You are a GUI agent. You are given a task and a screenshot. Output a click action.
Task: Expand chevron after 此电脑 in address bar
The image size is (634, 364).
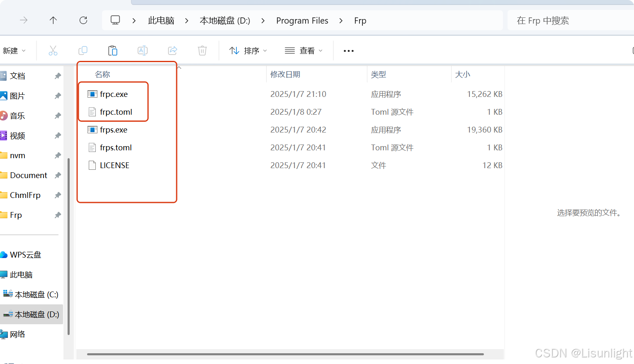pos(187,21)
